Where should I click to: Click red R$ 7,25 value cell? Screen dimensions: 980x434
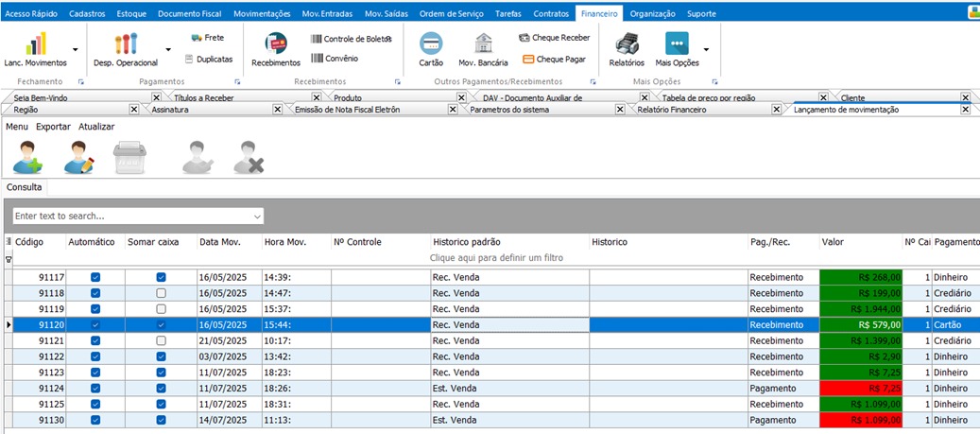pyautogui.click(x=861, y=388)
